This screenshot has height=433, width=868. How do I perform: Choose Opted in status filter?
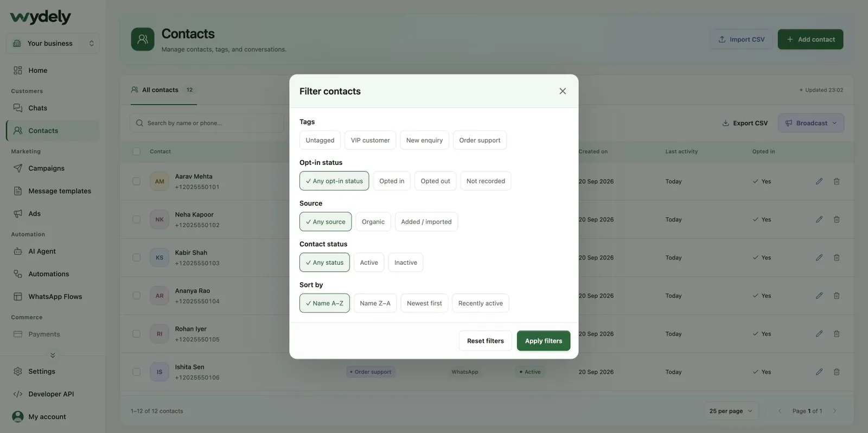pyautogui.click(x=392, y=181)
